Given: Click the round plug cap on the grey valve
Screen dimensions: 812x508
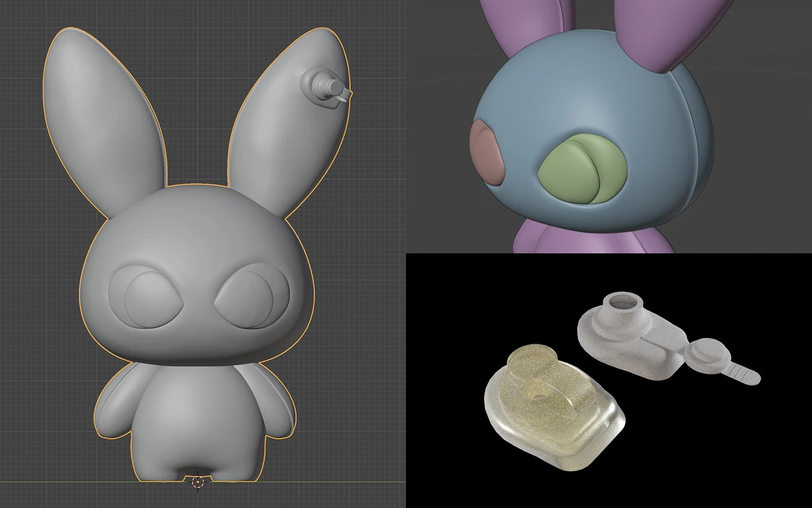Looking at the screenshot, I should coord(708,356).
